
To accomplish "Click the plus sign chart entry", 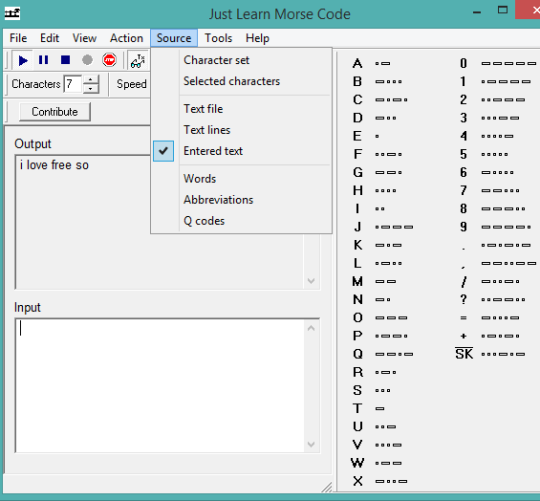I will point(464,336).
